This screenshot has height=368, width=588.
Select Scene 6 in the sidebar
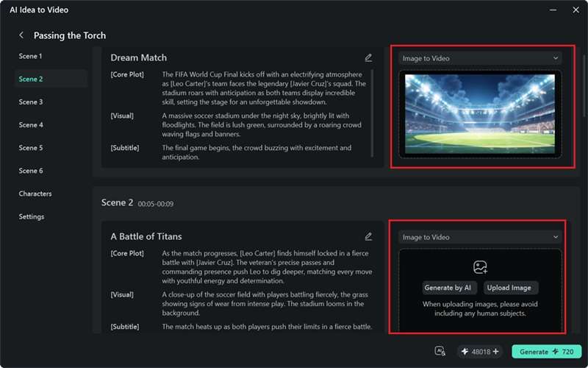(x=31, y=171)
